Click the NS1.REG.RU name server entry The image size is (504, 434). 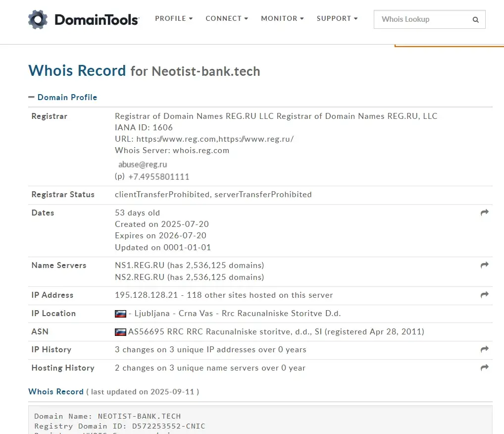[x=189, y=265]
